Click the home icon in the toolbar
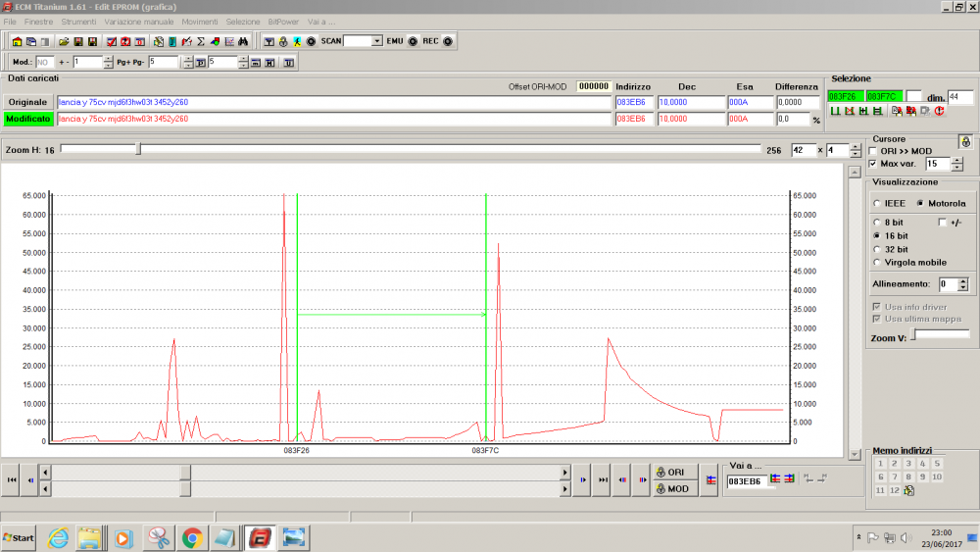 coord(17,42)
